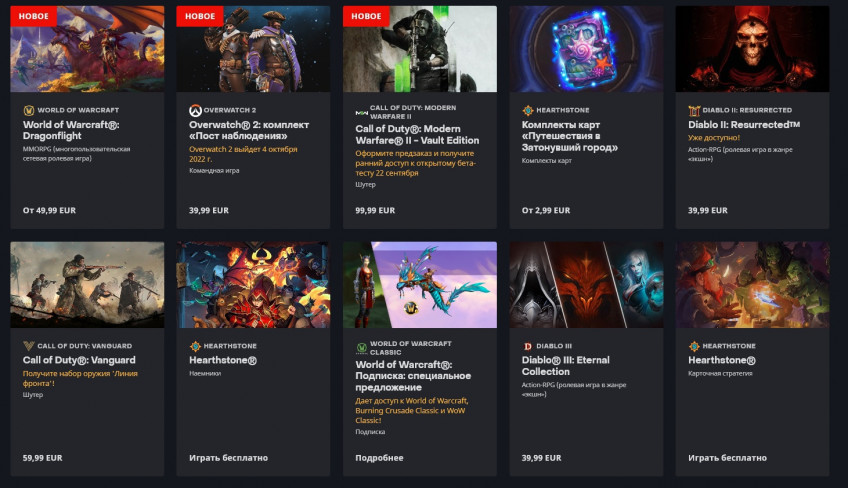Click the Overwatch 2 logo icon
The width and height of the screenshot is (848, 488).
tap(195, 110)
